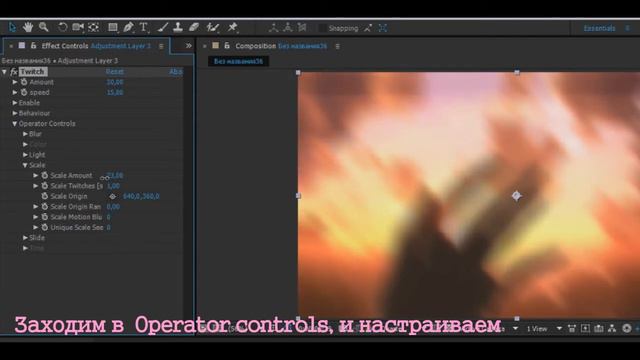Toggle stopwatch for Amount property
This screenshot has height=360, width=640.
pos(24,82)
